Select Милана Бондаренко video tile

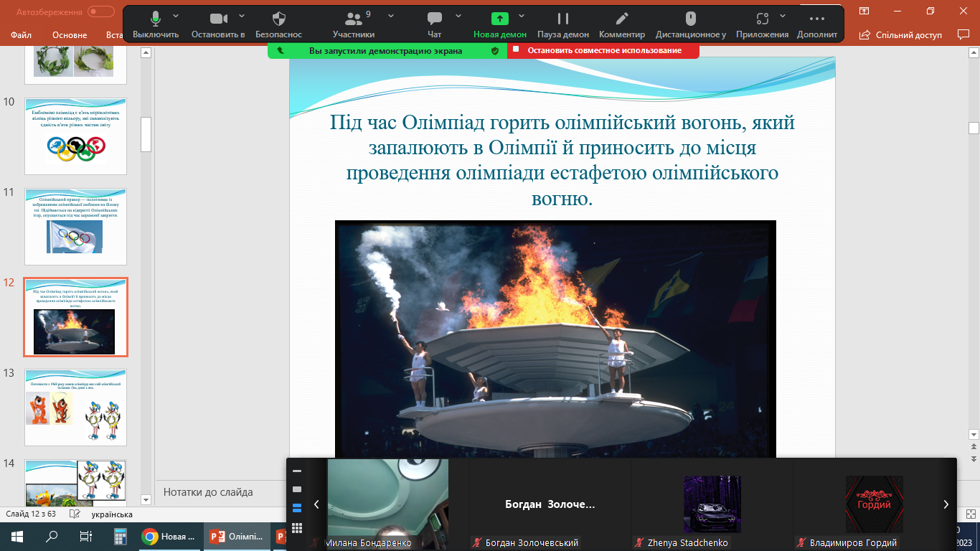(388, 504)
